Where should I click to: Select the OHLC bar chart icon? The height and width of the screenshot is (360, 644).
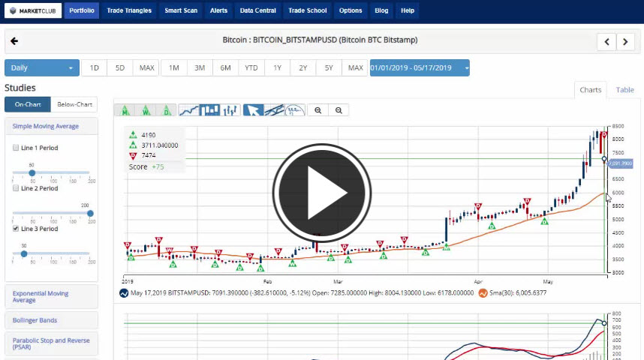[x=230, y=110]
